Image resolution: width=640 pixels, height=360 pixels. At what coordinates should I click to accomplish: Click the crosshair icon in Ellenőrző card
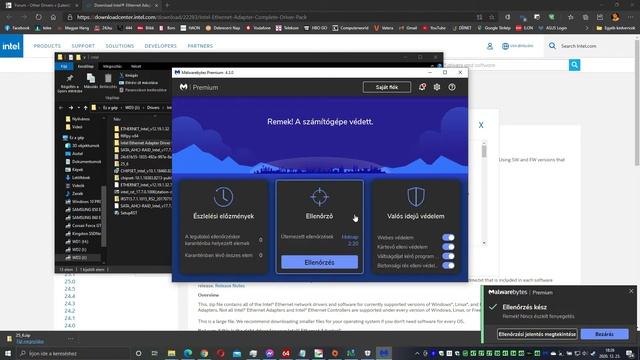(x=319, y=197)
